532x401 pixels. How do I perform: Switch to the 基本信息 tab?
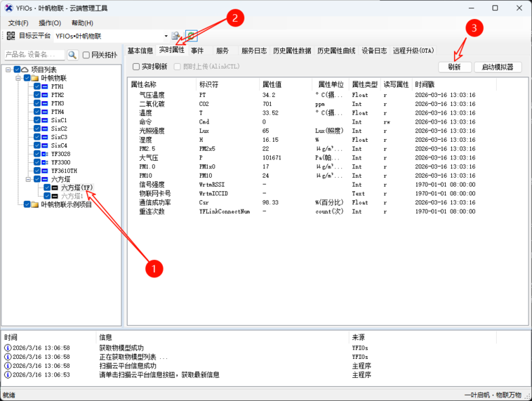(x=140, y=51)
